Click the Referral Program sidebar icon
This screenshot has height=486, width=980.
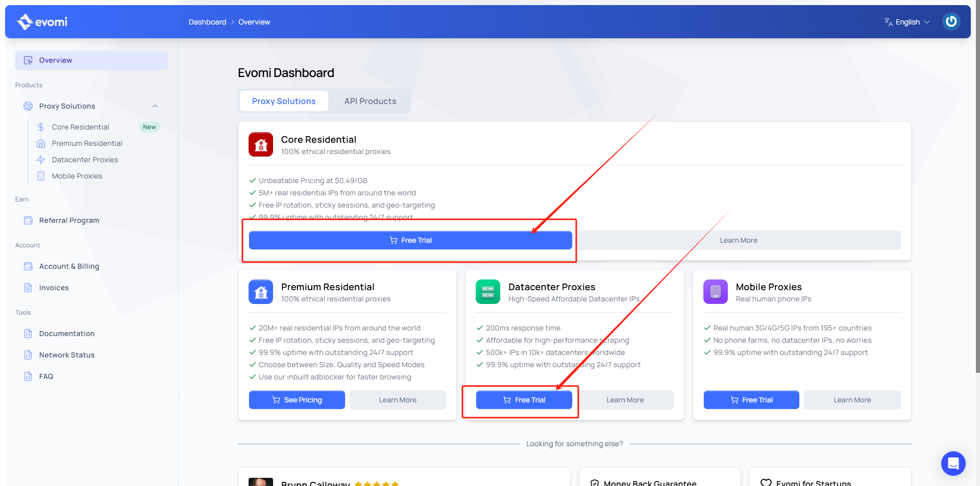[29, 220]
